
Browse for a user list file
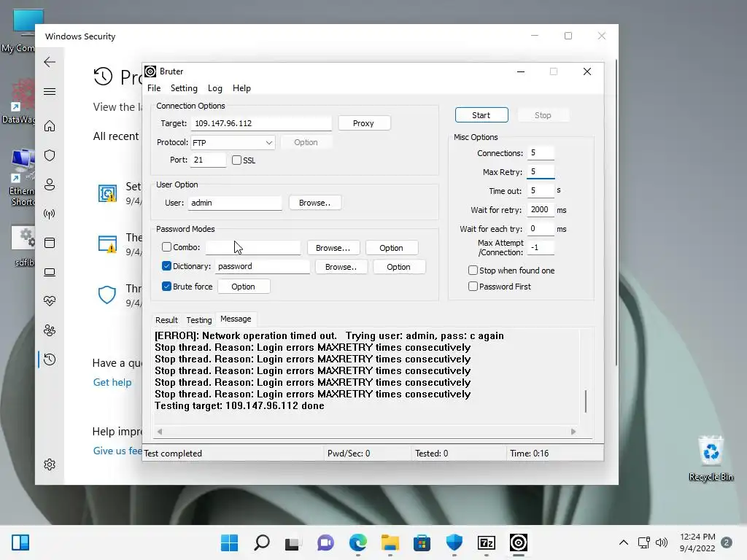point(314,203)
